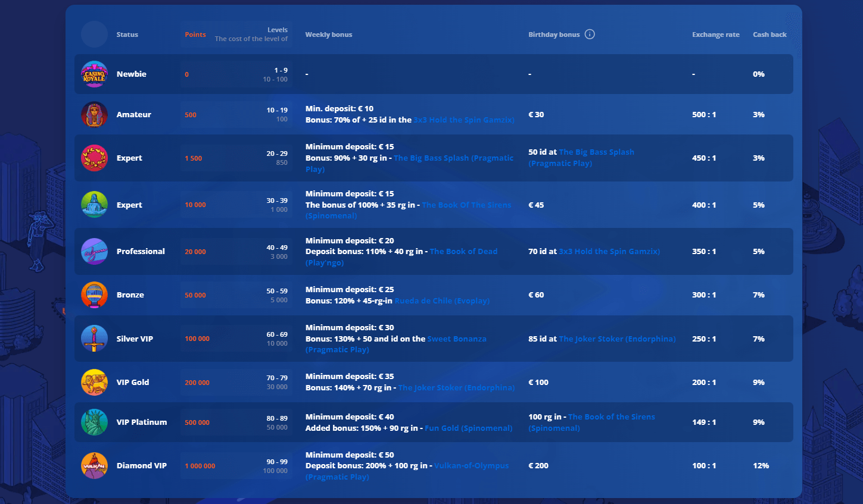Click the 0% cash back value
This screenshot has height=504, width=863.
coord(759,74)
